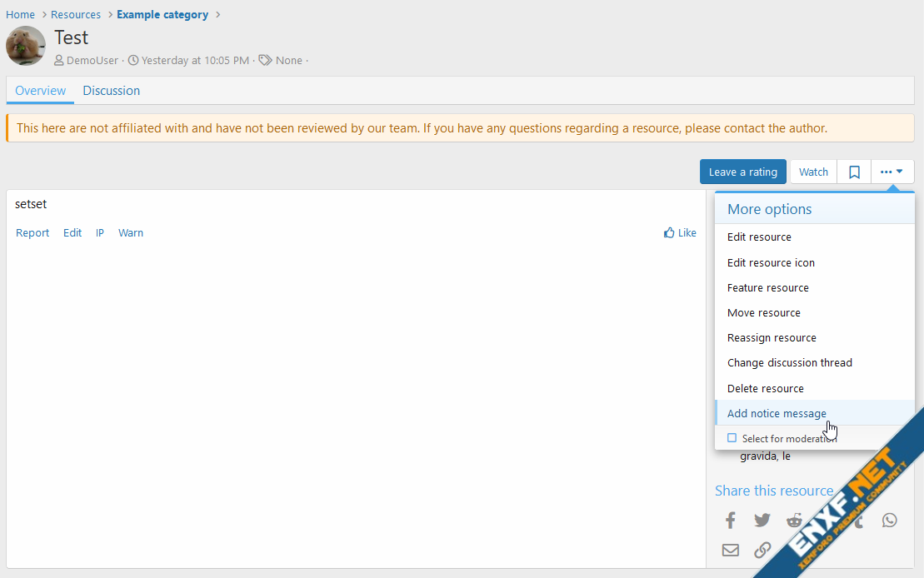Image resolution: width=924 pixels, height=578 pixels.
Task: Share resource by email envelope icon
Action: [x=730, y=550]
